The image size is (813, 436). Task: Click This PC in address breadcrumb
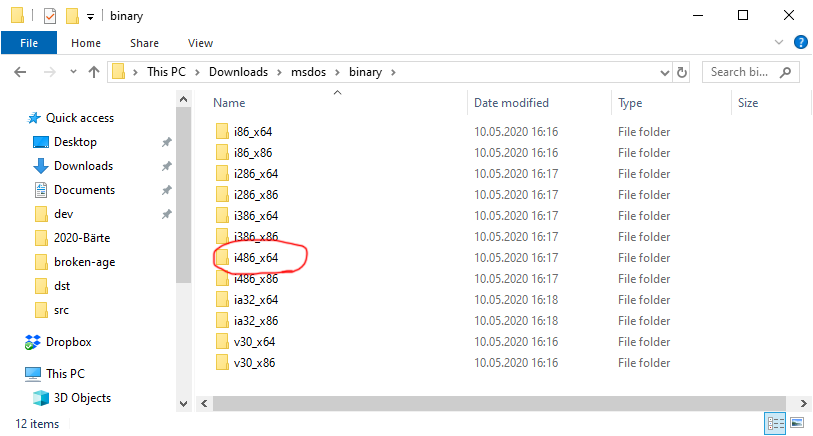(x=166, y=72)
